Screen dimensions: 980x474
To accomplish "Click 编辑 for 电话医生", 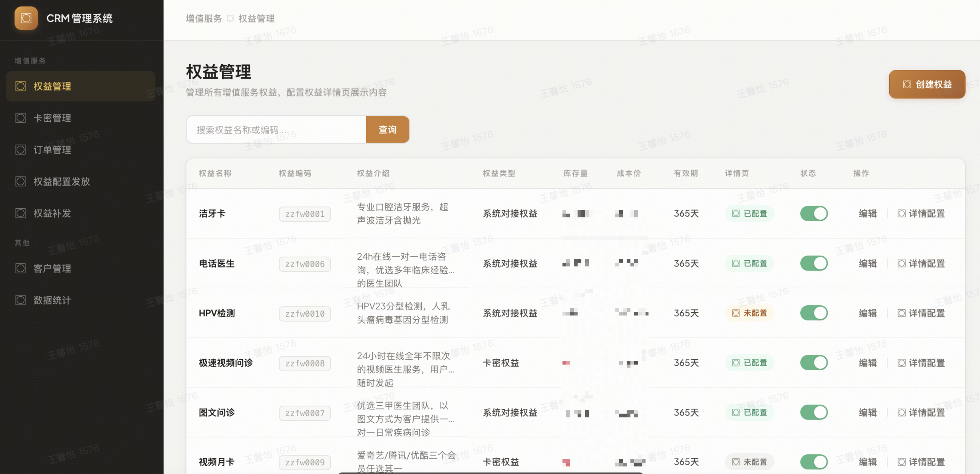I will (868, 263).
